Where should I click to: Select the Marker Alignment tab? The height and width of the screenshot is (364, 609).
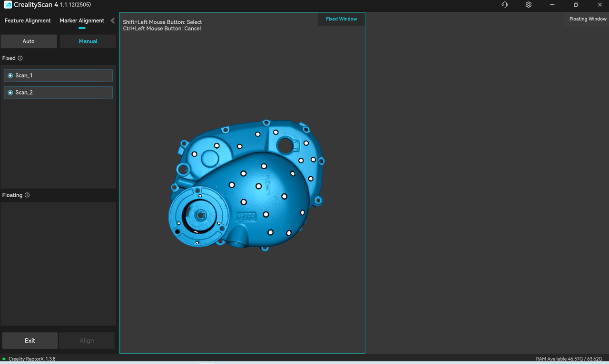82,20
